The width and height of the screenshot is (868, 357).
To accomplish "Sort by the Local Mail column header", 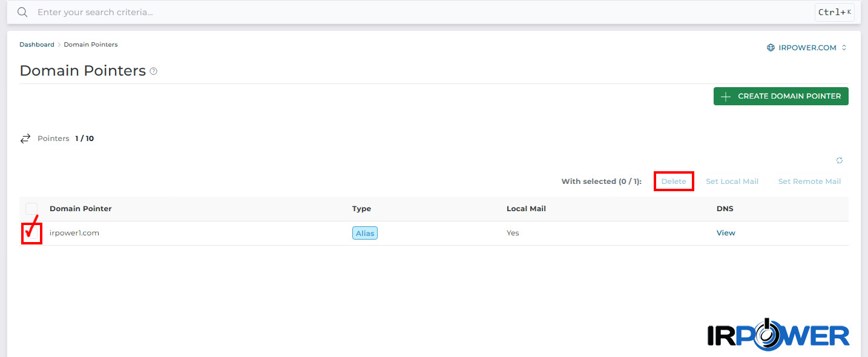I will click(526, 209).
